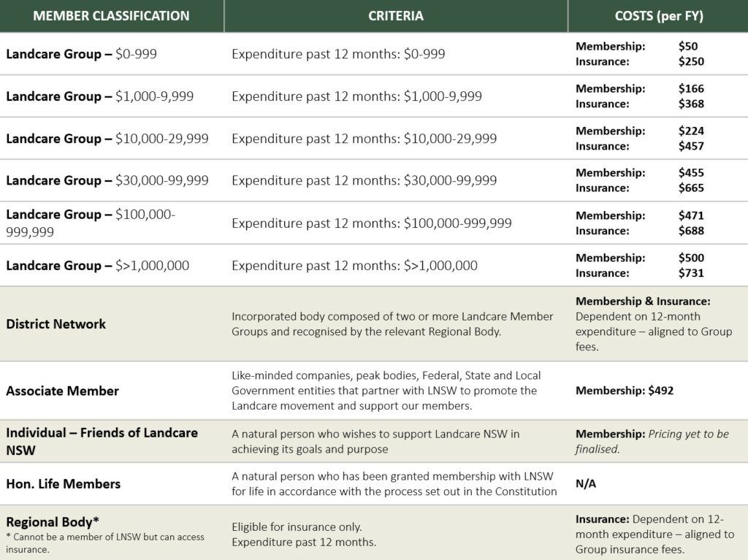Select Landcare Group – $1,000-9,999 classification
Viewport: 748px width, 560px height.
(x=99, y=96)
